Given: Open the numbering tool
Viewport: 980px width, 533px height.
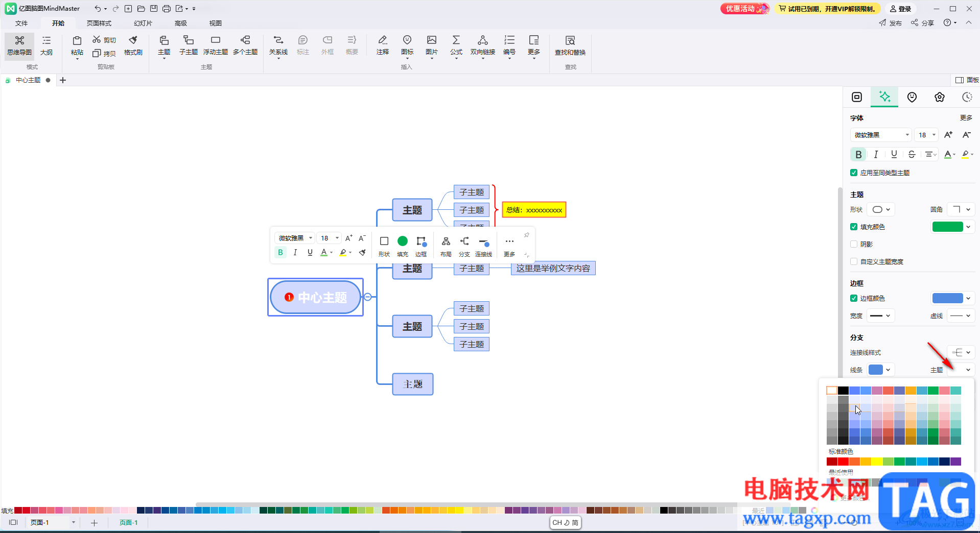Looking at the screenshot, I should (509, 45).
